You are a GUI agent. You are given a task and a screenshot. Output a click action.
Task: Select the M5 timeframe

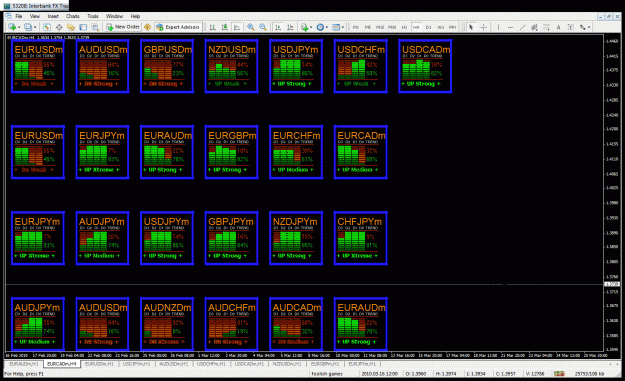coord(368,27)
